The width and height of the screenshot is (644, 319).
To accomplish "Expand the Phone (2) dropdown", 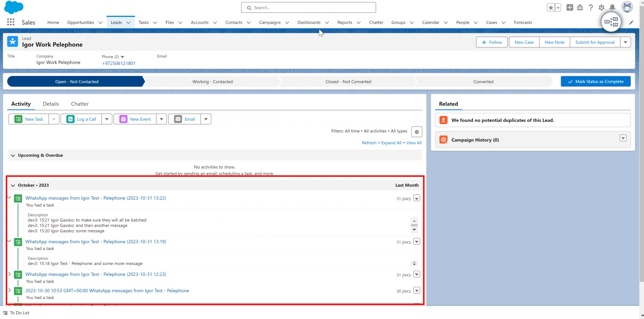I will pyautogui.click(x=122, y=57).
